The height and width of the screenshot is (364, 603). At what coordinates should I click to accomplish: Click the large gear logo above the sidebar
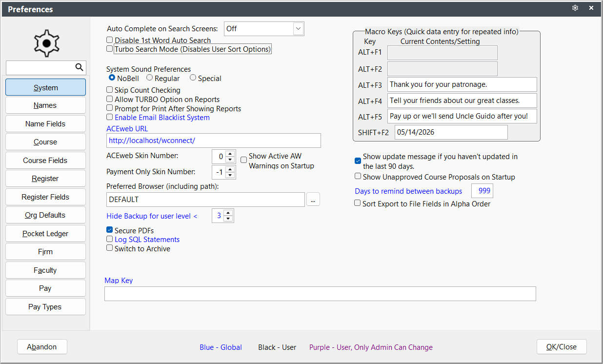46,43
